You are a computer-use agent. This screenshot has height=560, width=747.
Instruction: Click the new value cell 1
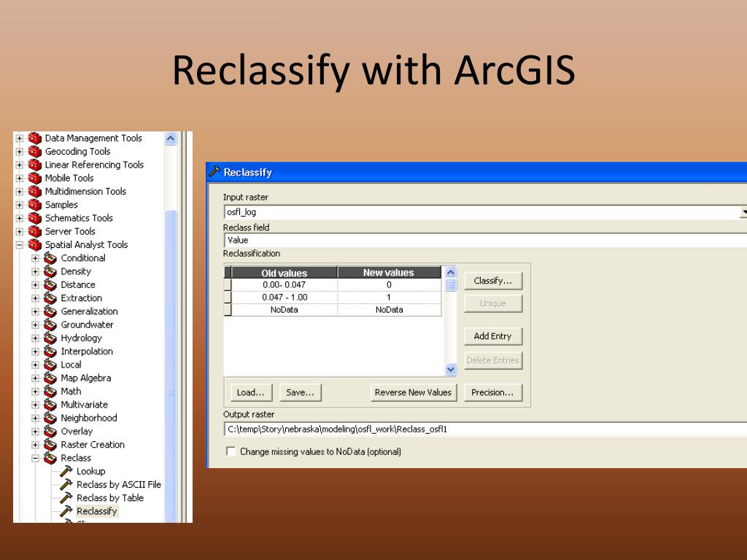click(x=390, y=297)
